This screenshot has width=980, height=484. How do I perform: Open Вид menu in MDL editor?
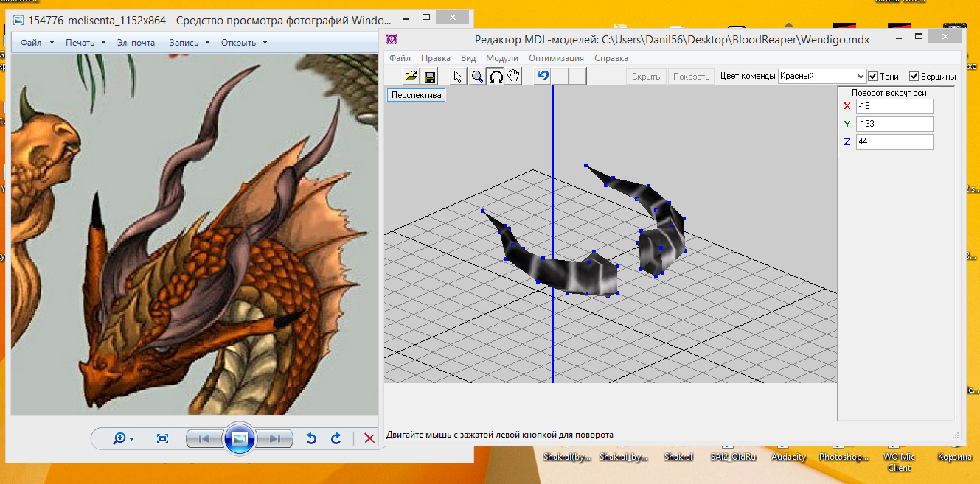pyautogui.click(x=468, y=57)
